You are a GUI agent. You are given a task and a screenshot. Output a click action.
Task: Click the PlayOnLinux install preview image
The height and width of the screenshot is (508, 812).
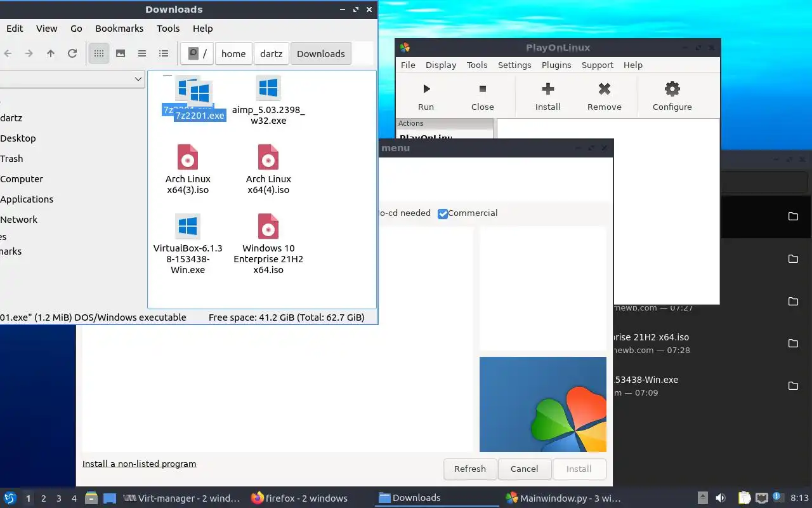click(x=543, y=404)
